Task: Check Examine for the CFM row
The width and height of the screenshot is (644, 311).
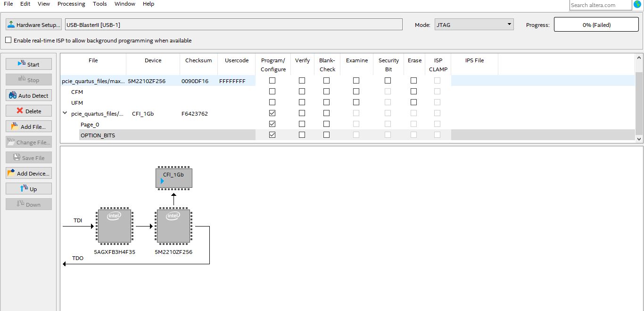Action: 356,92
